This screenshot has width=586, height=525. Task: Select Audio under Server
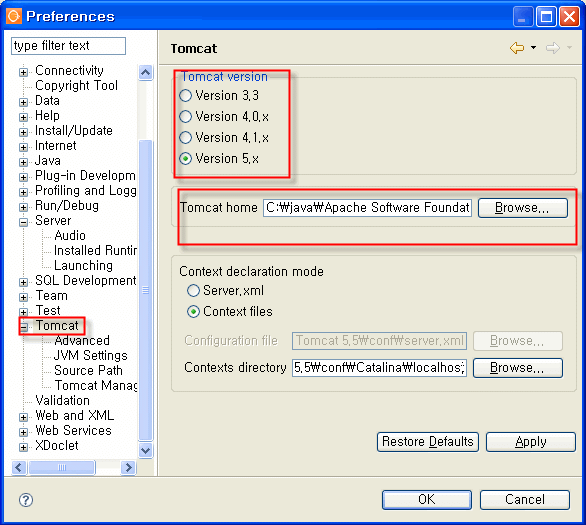(70, 235)
